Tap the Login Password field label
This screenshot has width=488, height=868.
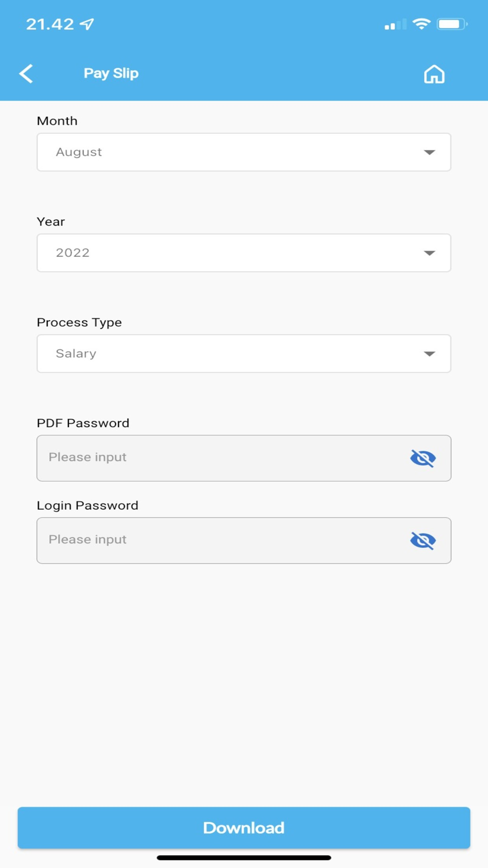[x=87, y=506]
